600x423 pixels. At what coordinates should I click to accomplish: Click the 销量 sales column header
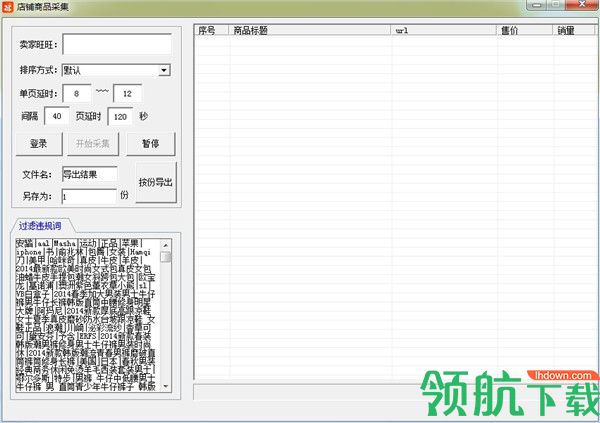coord(574,30)
